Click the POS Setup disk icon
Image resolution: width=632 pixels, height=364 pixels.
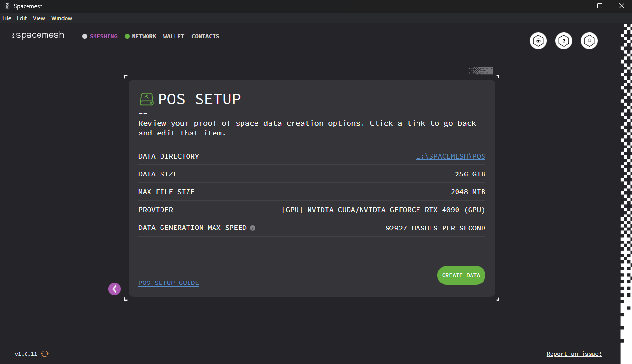click(147, 99)
